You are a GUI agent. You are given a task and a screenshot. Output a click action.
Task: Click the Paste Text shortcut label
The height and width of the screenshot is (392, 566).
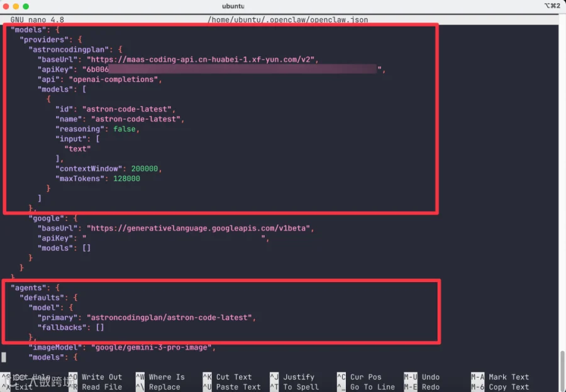click(238, 387)
